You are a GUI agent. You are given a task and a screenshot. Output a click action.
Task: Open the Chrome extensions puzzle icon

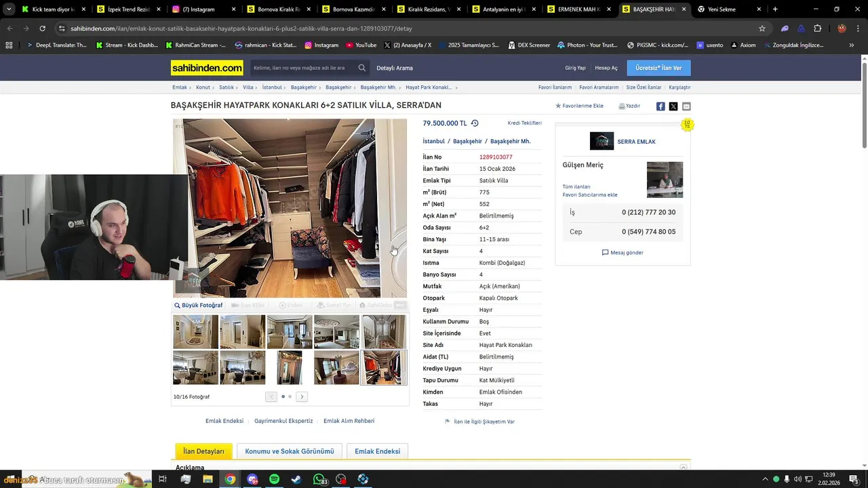tap(817, 28)
